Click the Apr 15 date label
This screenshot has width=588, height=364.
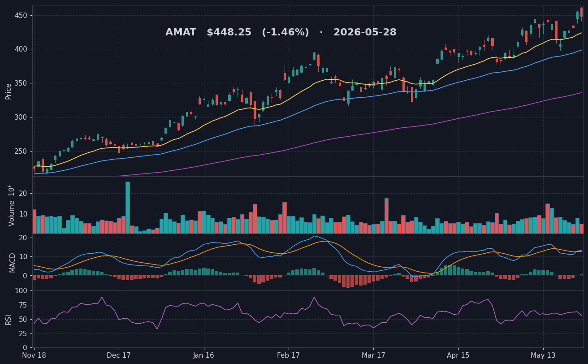pos(458,356)
